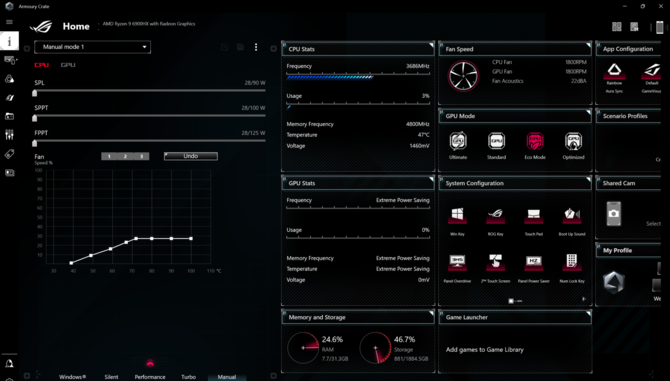Click the phone icon at top right

[x=659, y=27]
